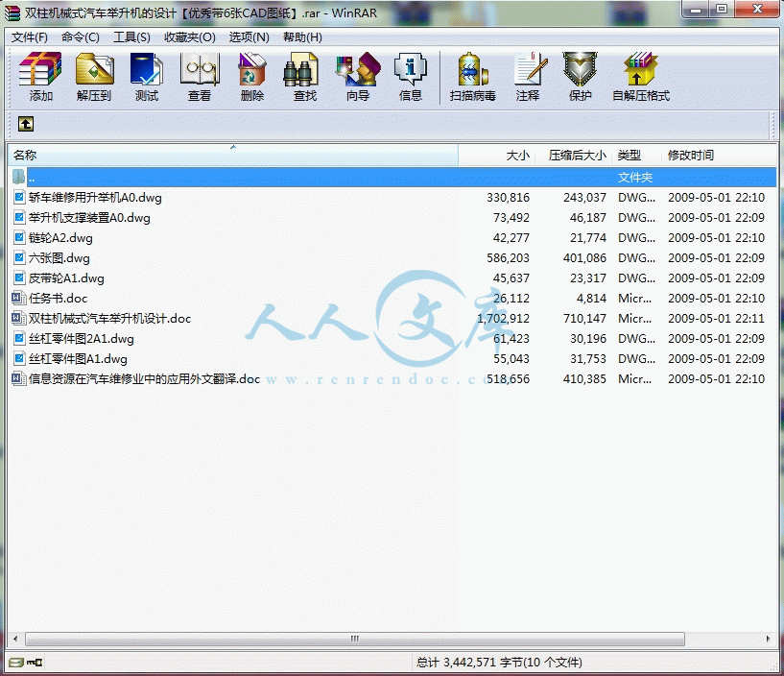Image resolution: width=784 pixels, height=676 pixels.
Task: Click the 删除 (Delete) toolbar icon
Action: click(x=252, y=77)
